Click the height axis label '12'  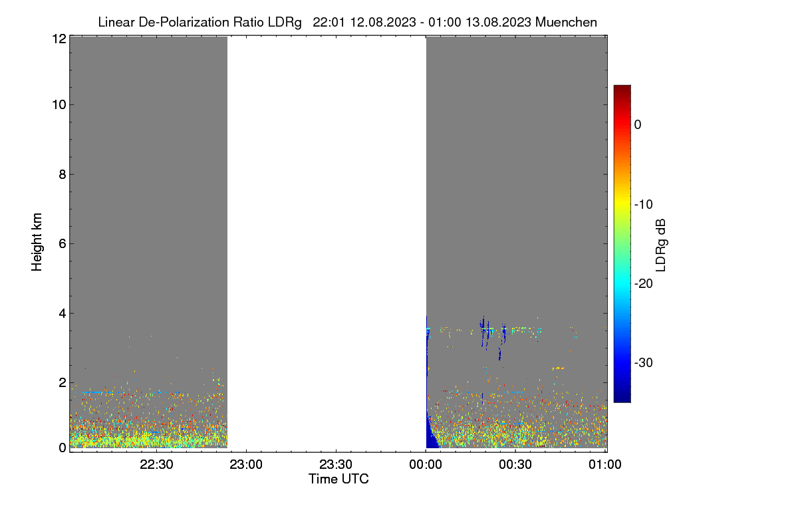[58, 39]
